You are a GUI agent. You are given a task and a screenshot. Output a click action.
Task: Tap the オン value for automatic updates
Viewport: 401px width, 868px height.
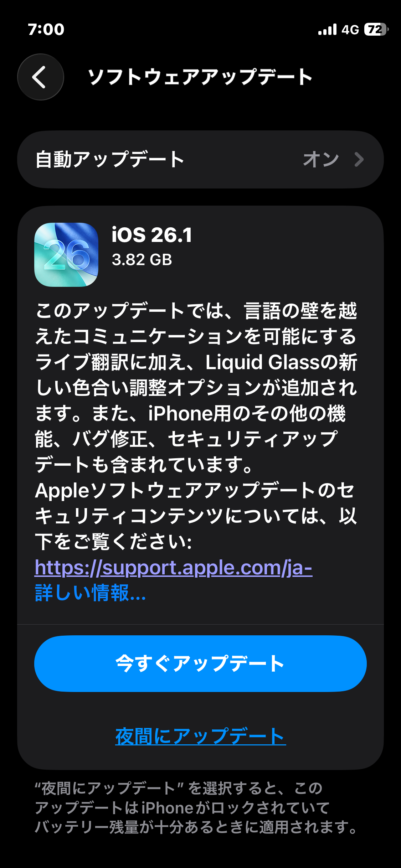tap(321, 159)
